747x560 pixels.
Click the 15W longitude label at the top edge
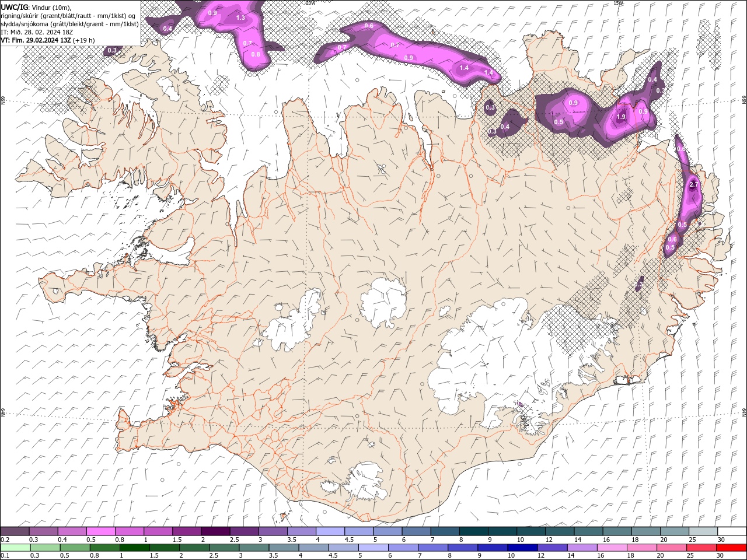pyautogui.click(x=618, y=3)
